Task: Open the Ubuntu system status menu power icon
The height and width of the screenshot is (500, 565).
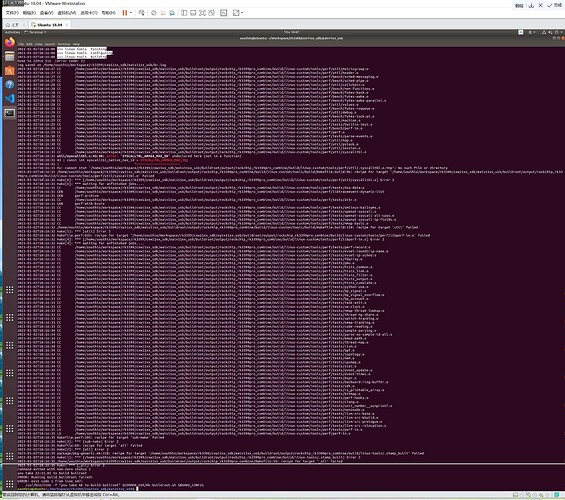Action: click(x=556, y=32)
